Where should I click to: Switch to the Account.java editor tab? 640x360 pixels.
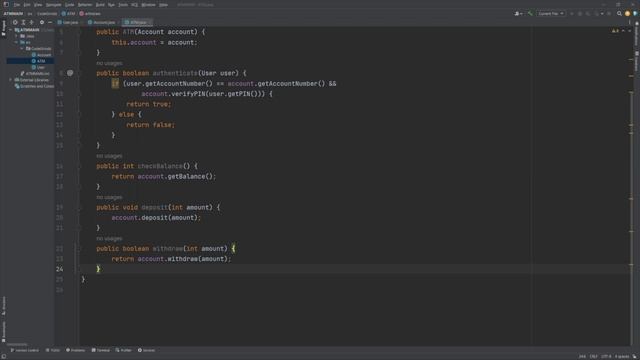(102, 22)
